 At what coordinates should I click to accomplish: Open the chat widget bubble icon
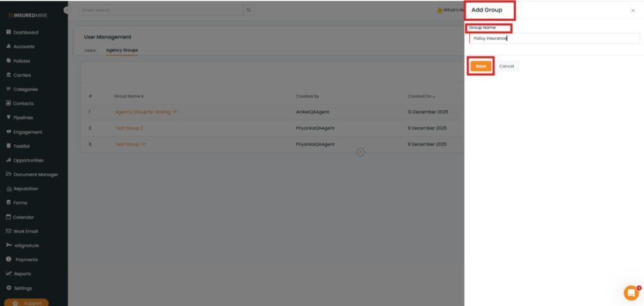tap(631, 293)
